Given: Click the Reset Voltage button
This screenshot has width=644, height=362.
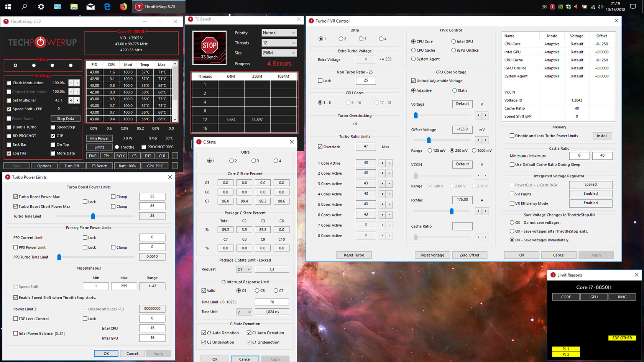Looking at the screenshot, I should 432,255.
